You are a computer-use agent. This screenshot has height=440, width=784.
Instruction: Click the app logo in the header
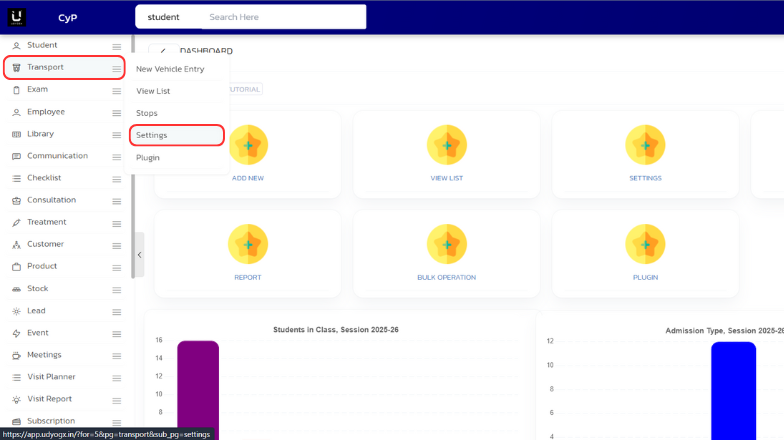click(x=18, y=17)
